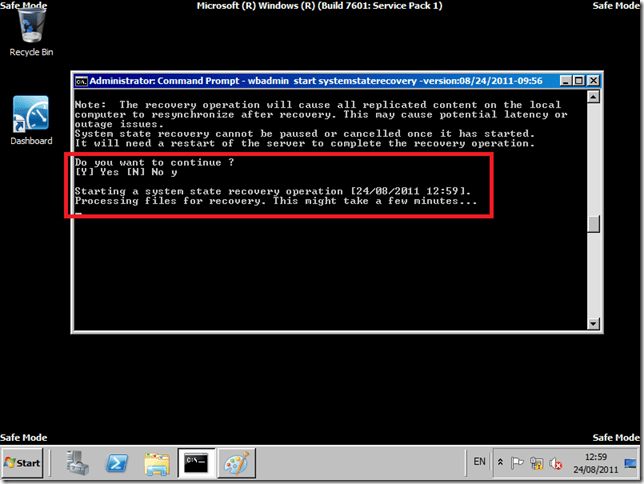
Task: Click the Command Prompt title bar text
Action: (x=316, y=81)
